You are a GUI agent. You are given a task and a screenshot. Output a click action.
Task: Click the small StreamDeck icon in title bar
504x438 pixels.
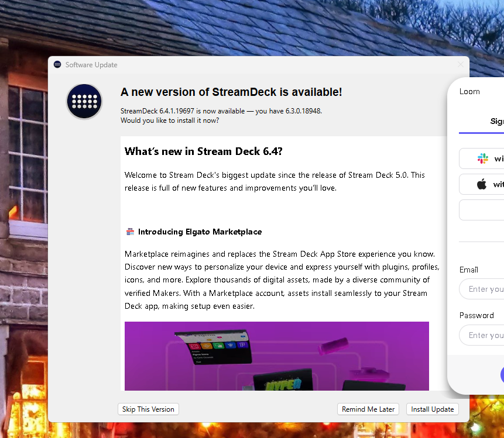click(57, 64)
